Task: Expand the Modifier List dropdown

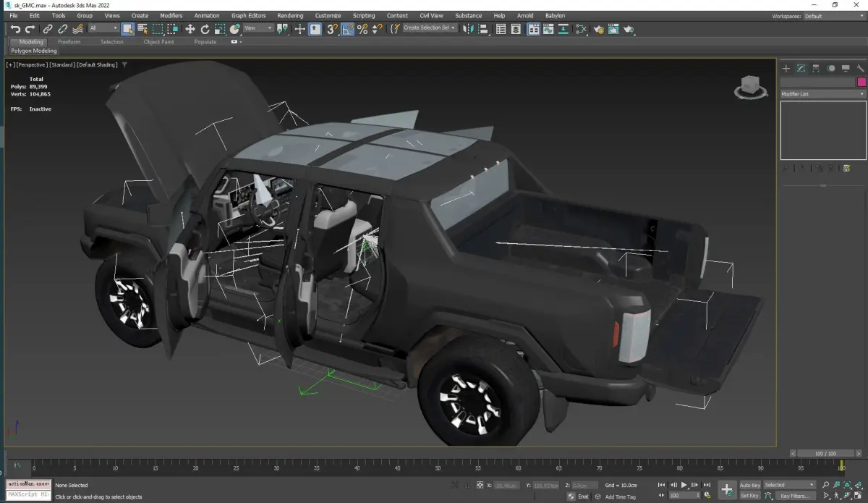Action: [x=822, y=94]
